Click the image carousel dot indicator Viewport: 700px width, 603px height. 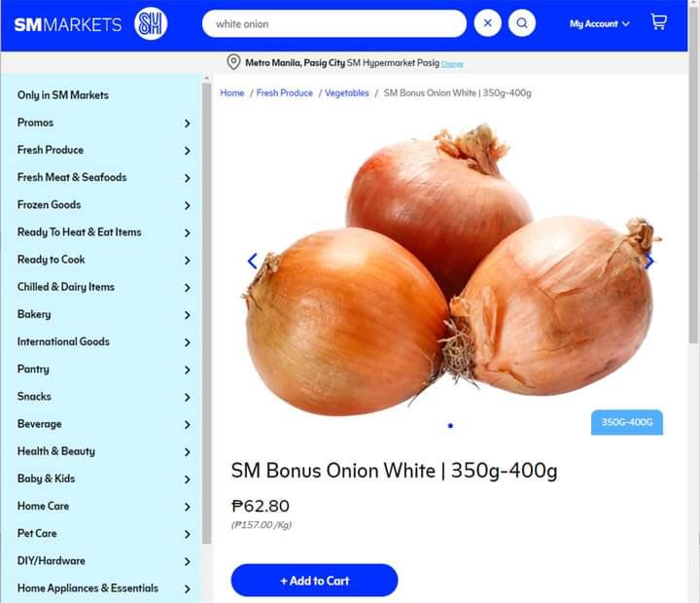pyautogui.click(x=450, y=426)
